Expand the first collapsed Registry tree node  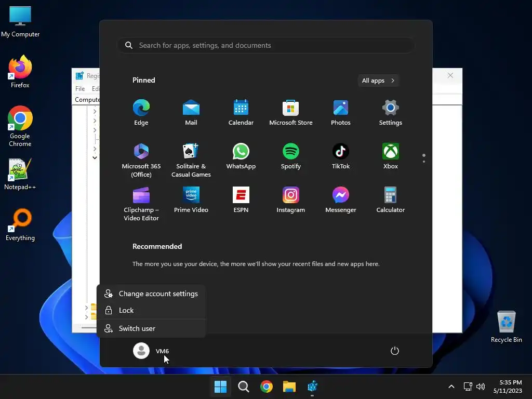coord(95,111)
